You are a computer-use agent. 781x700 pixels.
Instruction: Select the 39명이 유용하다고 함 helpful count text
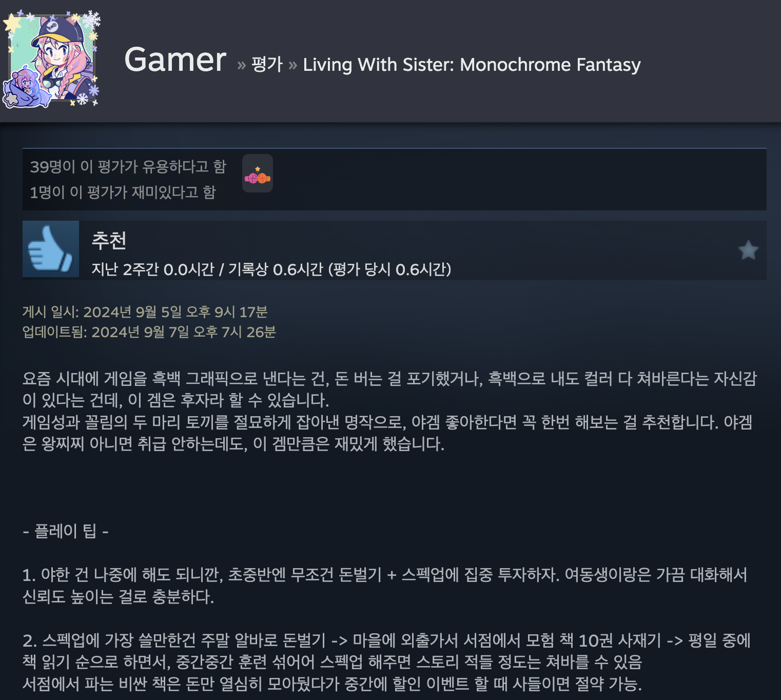pos(128,166)
